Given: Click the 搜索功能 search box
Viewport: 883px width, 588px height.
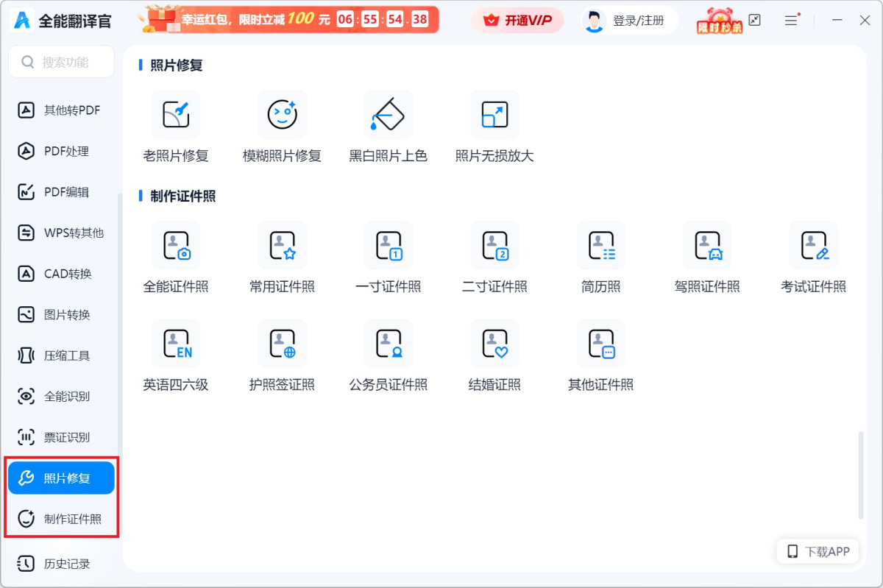Looking at the screenshot, I should 60,62.
